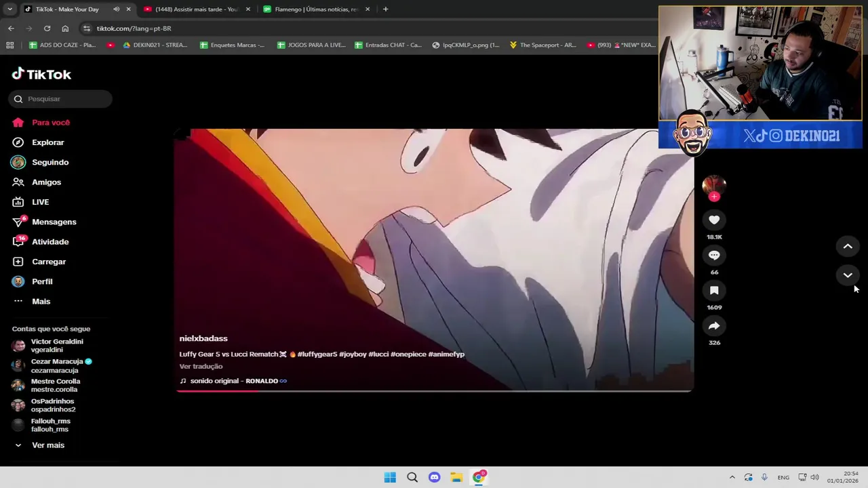Screen dimensions: 868x488
Task: Click the TikTok logo
Action: click(41, 74)
